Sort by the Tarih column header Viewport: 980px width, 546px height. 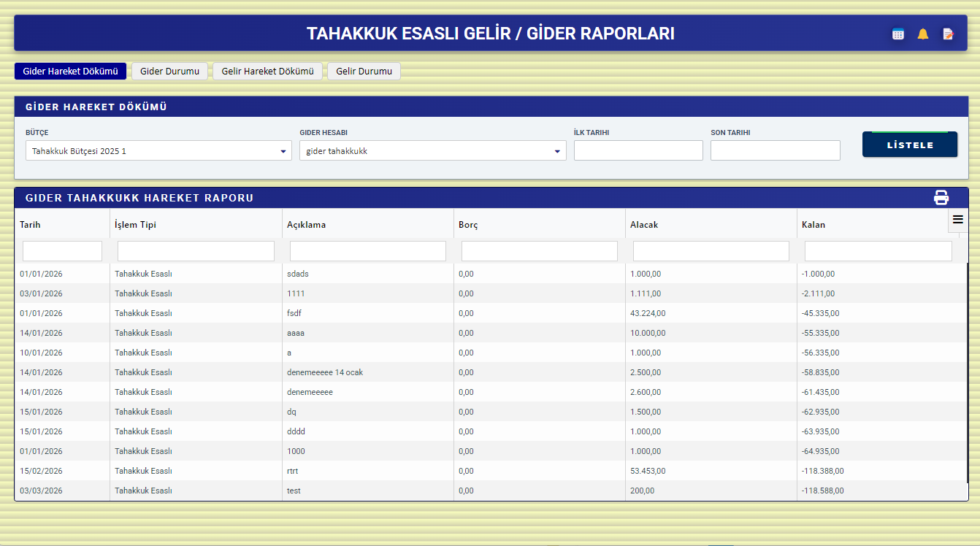pos(30,224)
